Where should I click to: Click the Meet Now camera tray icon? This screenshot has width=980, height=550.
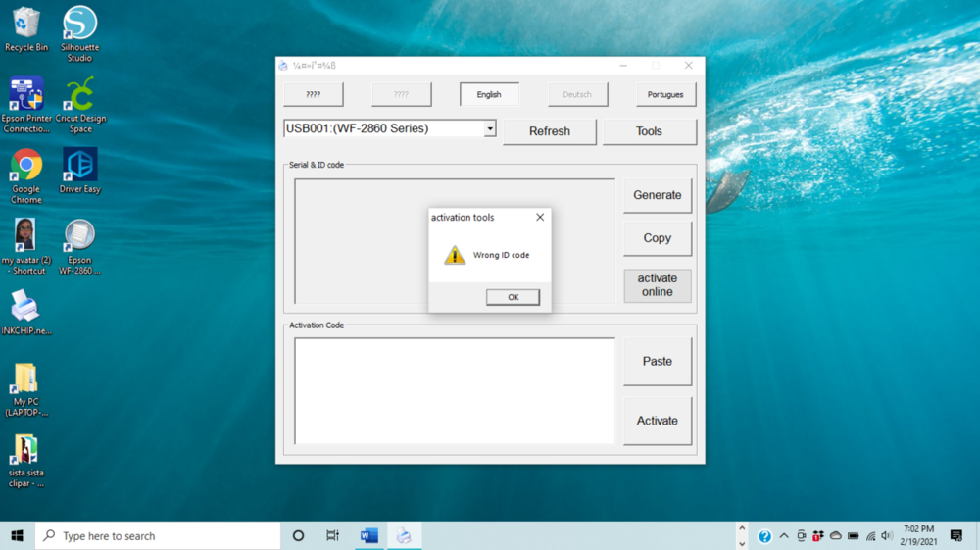coord(802,536)
